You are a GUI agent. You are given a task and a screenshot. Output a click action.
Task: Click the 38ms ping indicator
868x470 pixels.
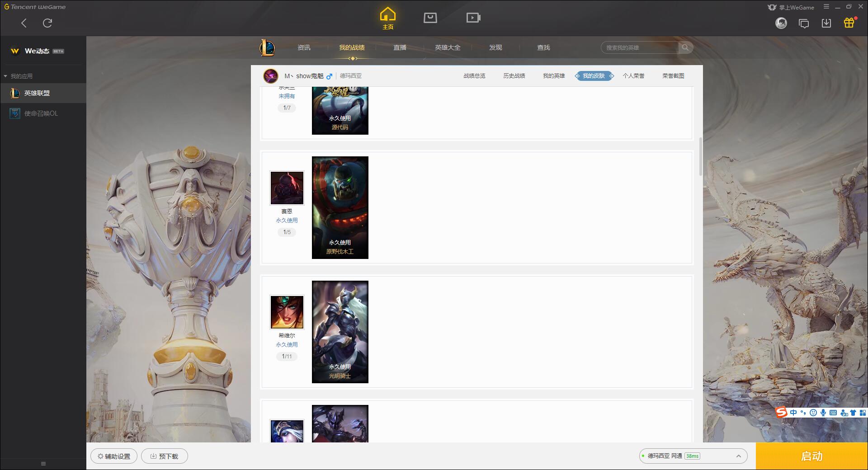(692, 456)
